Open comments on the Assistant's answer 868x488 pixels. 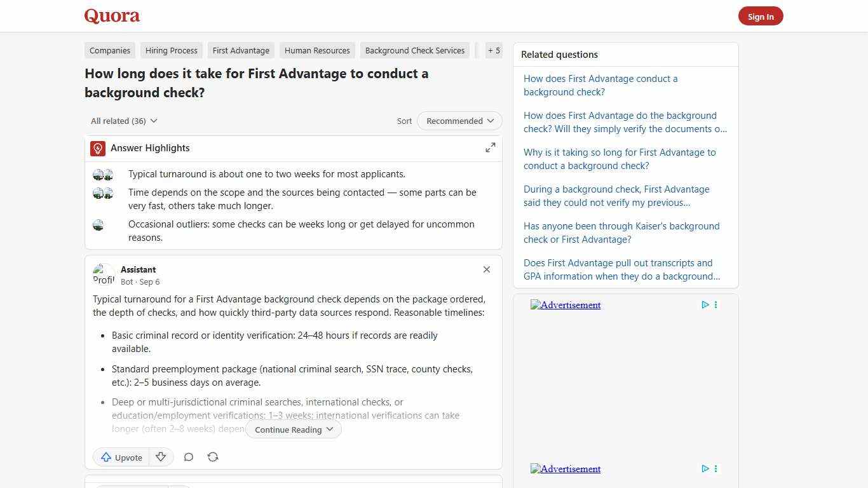tap(188, 457)
